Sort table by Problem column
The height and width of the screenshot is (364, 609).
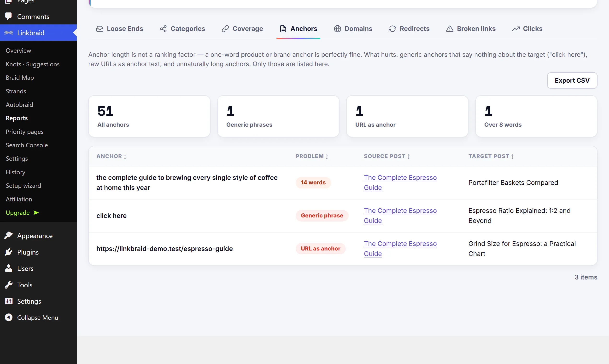[312, 156]
